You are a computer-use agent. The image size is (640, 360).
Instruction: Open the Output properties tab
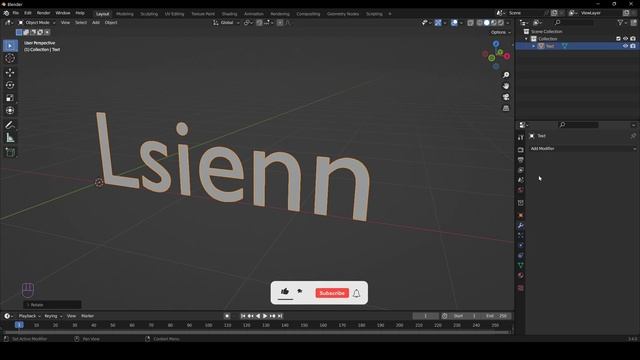[x=520, y=160]
